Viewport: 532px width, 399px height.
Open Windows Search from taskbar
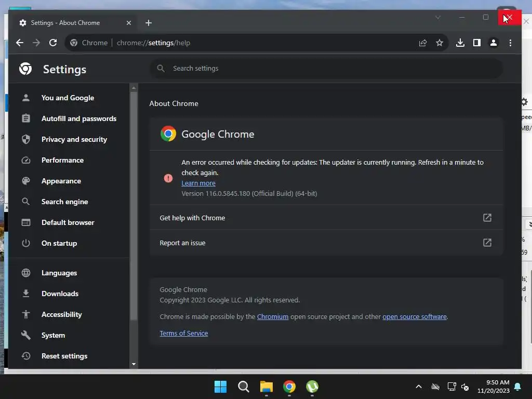pos(244,387)
